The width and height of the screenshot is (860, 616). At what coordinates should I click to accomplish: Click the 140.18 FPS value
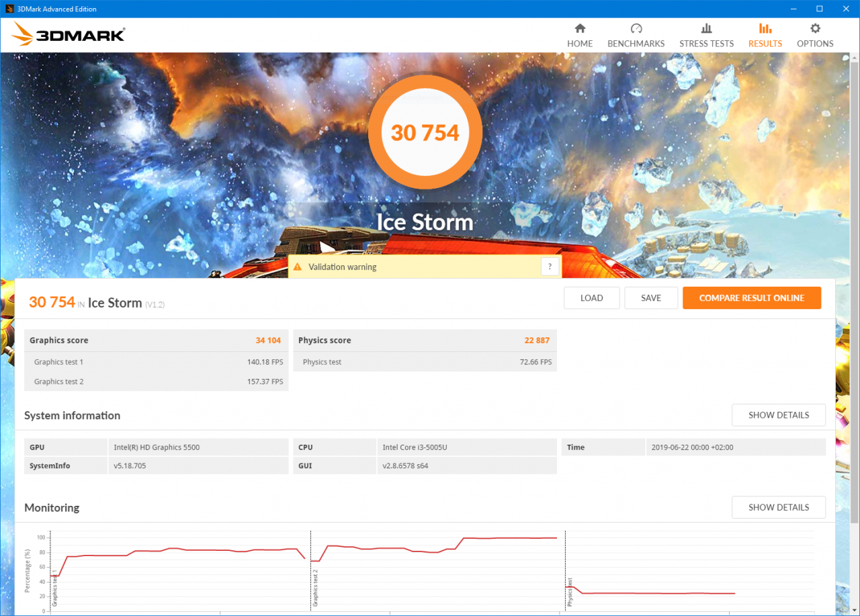[265, 362]
